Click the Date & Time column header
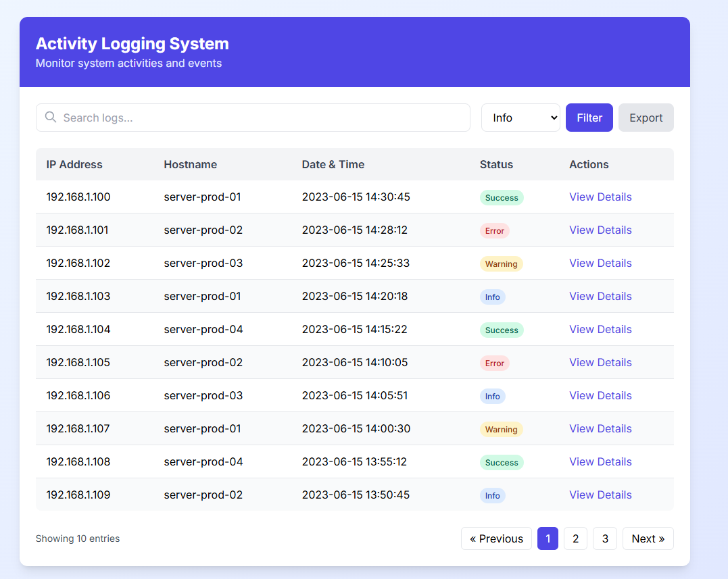 pyautogui.click(x=333, y=164)
